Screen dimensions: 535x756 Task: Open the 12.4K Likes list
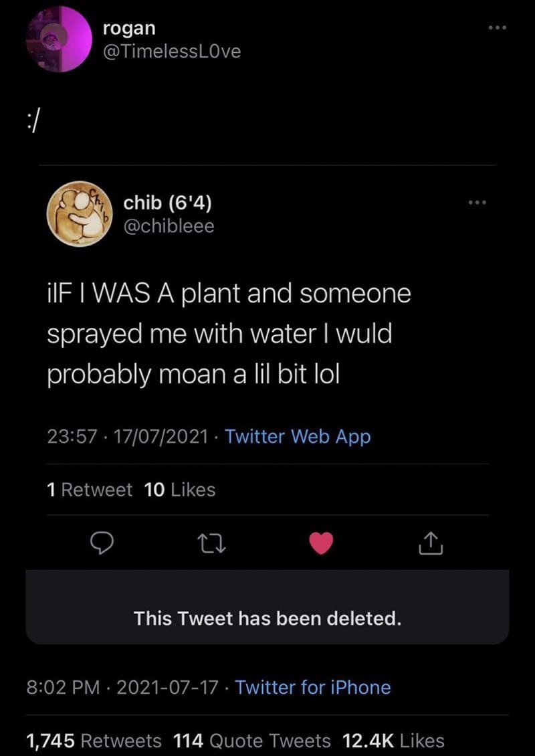[393, 741]
